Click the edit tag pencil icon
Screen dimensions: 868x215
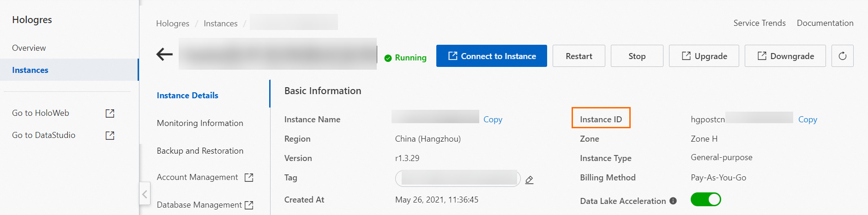pyautogui.click(x=530, y=179)
